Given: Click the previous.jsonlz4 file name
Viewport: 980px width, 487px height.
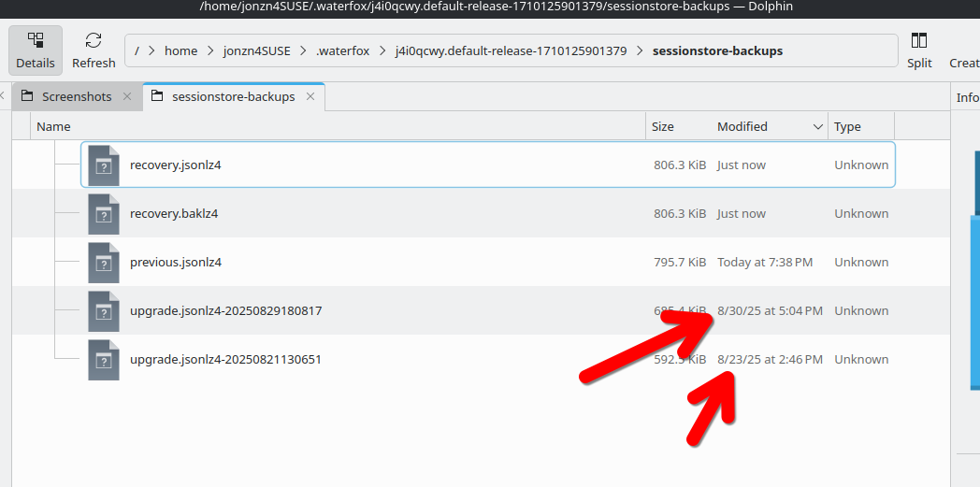Looking at the screenshot, I should point(176,263).
